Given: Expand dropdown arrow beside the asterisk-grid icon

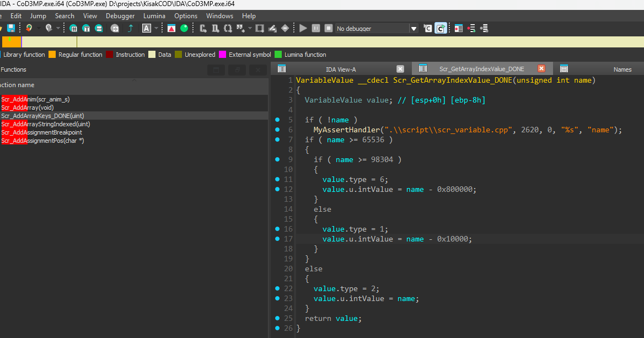Looking at the screenshot, I should tap(250, 28).
